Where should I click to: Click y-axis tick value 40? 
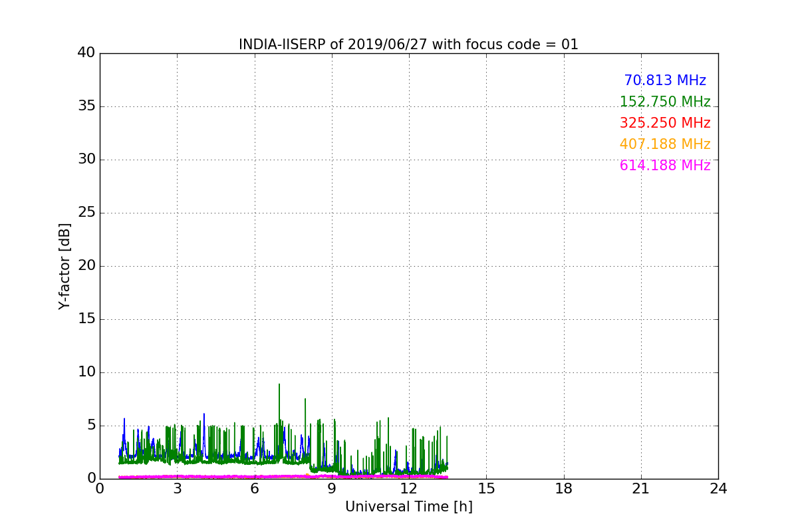coord(86,53)
